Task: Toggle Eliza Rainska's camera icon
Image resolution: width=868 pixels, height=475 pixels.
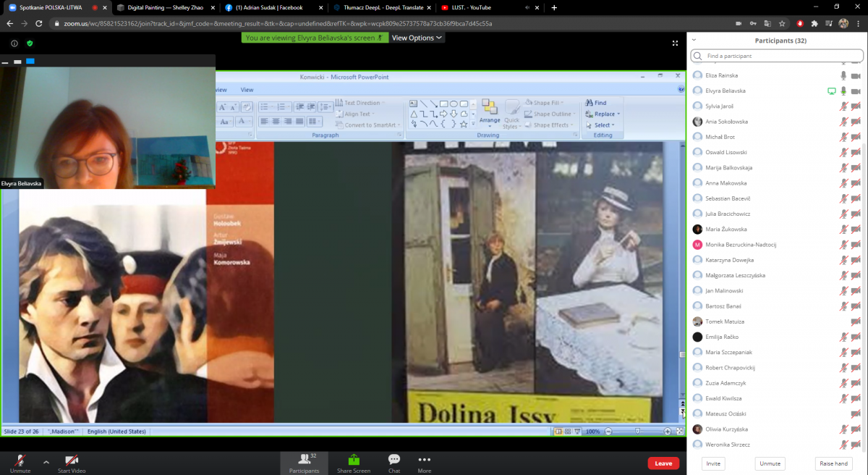Action: [856, 75]
